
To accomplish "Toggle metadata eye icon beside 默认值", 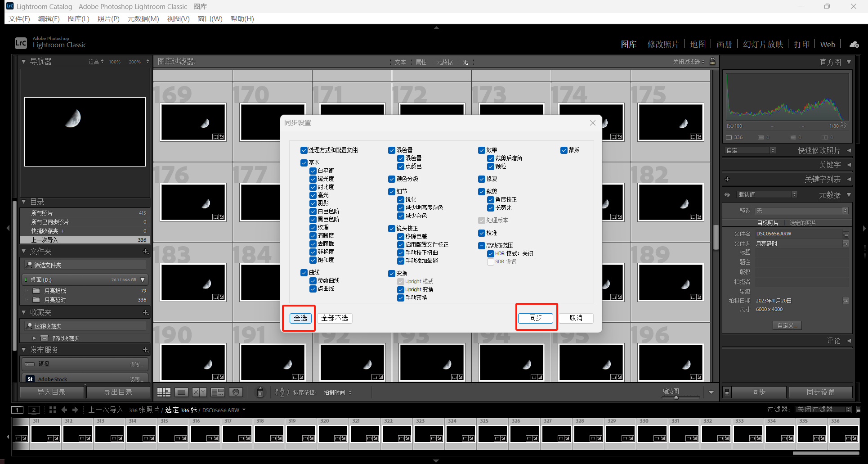I will click(727, 195).
